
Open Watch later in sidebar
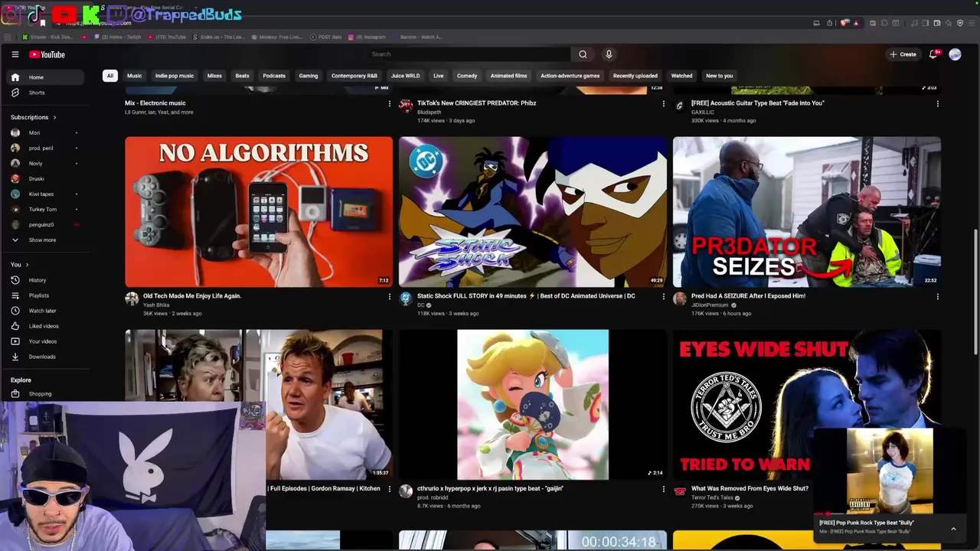46,311
